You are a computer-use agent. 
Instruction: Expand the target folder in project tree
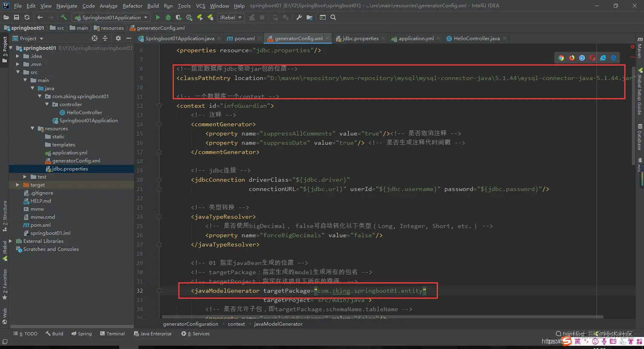(17, 185)
